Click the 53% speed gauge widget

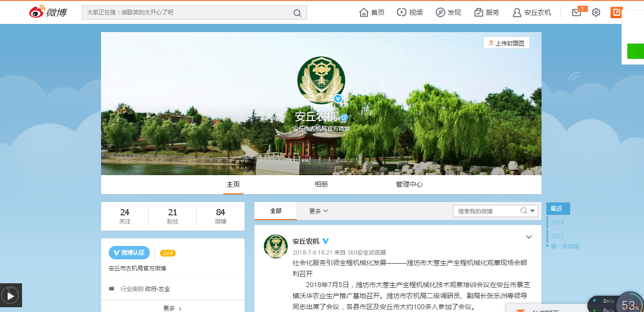point(630,304)
